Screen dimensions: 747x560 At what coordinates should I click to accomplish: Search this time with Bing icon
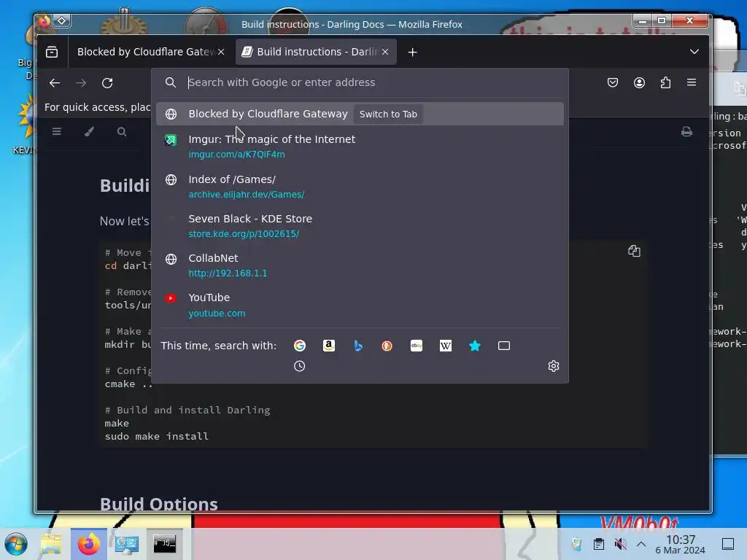[x=358, y=346]
